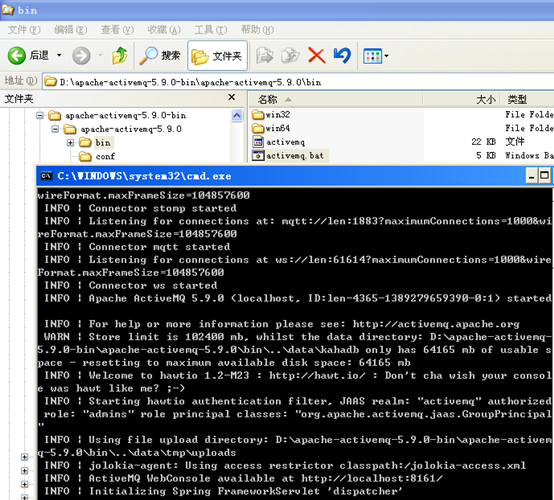Go up one folder level
The height and width of the screenshot is (500, 554).
click(x=120, y=55)
